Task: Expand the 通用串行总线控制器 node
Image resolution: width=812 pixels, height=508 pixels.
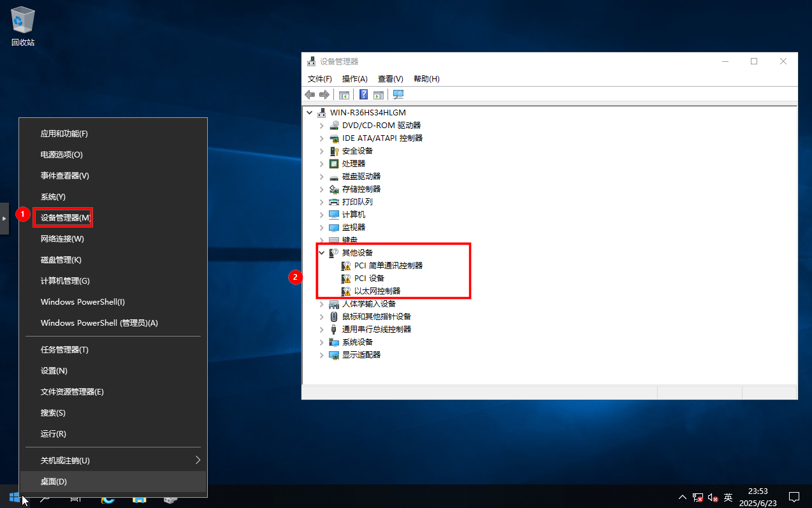Action: (x=322, y=330)
